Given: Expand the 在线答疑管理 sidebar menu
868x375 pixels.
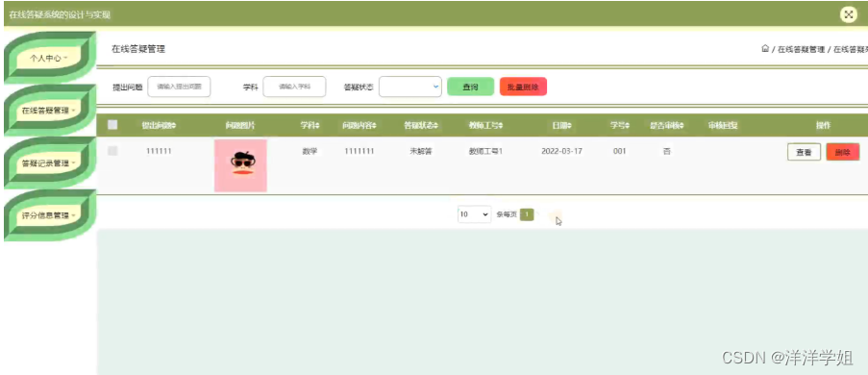Looking at the screenshot, I should click(x=49, y=111).
